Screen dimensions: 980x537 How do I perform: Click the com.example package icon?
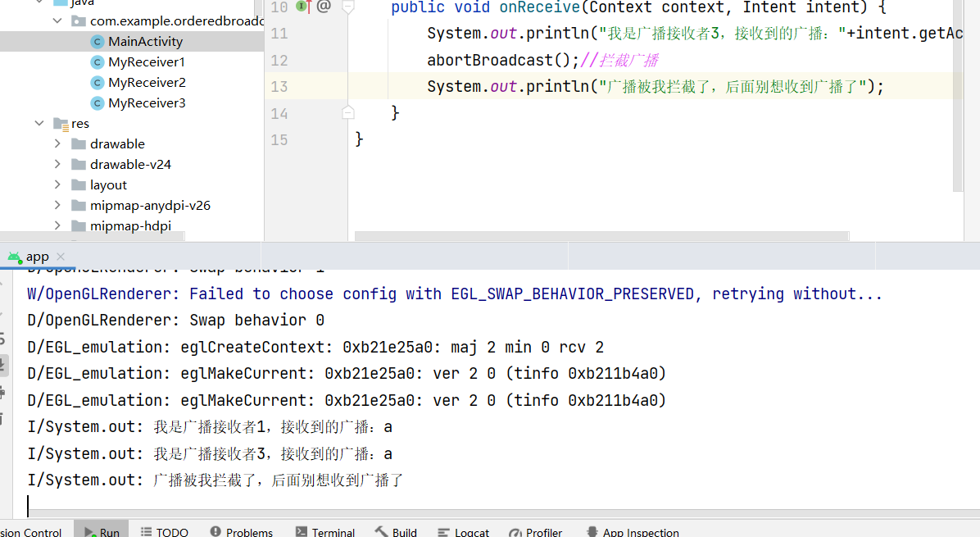click(x=79, y=21)
